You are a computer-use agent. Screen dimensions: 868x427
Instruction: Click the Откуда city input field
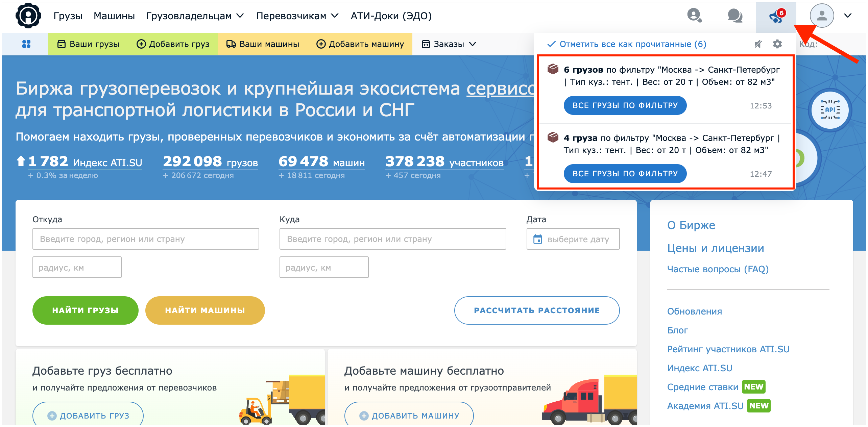[x=146, y=239]
